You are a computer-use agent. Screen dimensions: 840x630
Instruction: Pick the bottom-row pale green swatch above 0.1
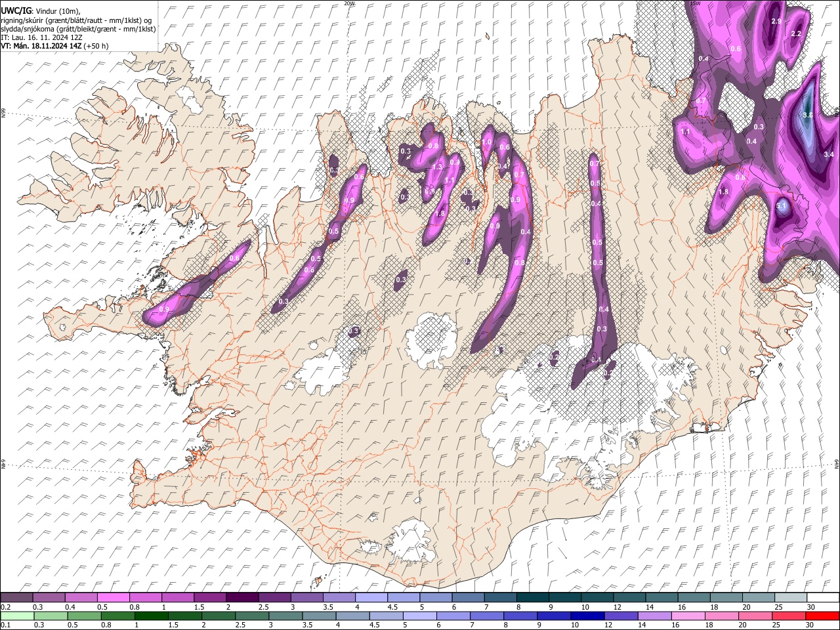16,616
